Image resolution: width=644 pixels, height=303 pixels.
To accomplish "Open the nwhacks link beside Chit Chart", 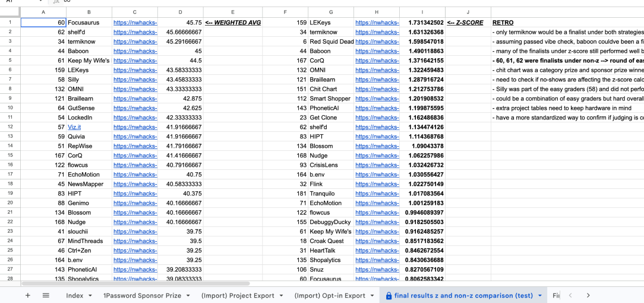I will (x=377, y=89).
